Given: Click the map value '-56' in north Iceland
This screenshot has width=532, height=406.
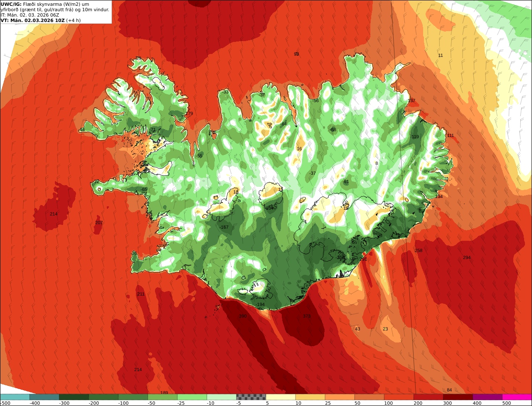Looking at the screenshot, I should click(x=315, y=101).
